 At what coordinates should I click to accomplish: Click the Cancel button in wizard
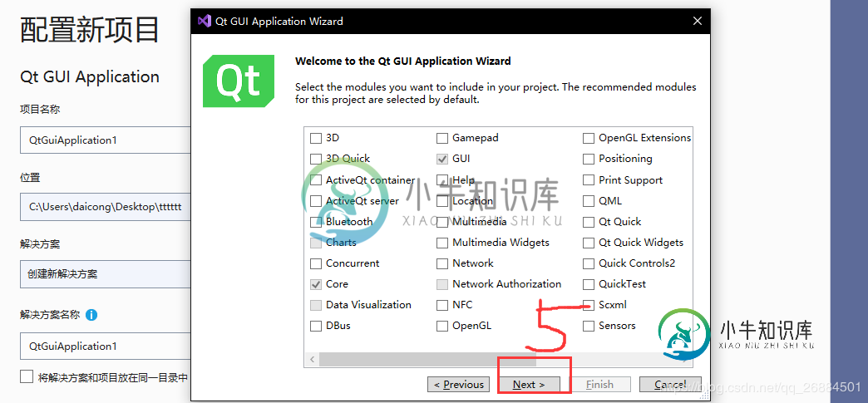pyautogui.click(x=670, y=384)
